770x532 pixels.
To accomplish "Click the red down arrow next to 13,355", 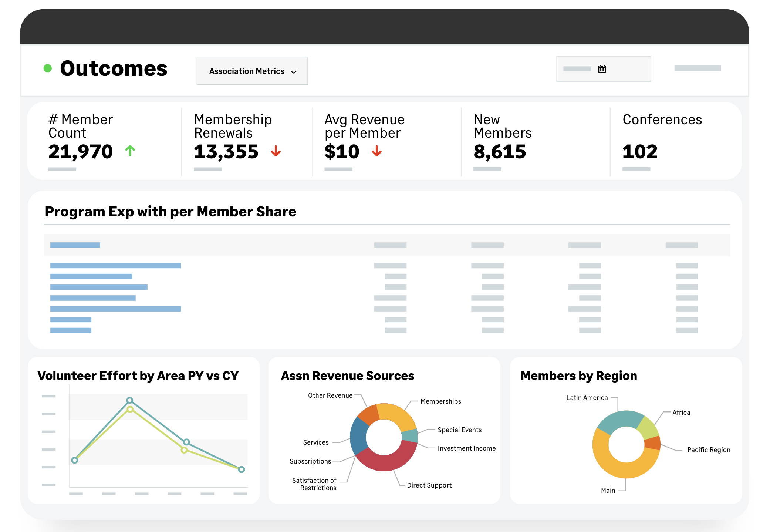I will [276, 151].
